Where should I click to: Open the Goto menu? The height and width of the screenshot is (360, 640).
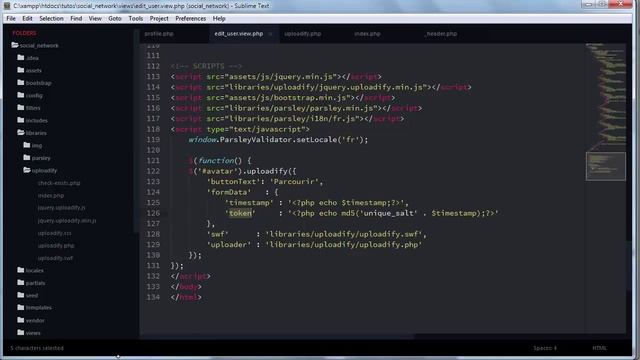[x=115, y=18]
